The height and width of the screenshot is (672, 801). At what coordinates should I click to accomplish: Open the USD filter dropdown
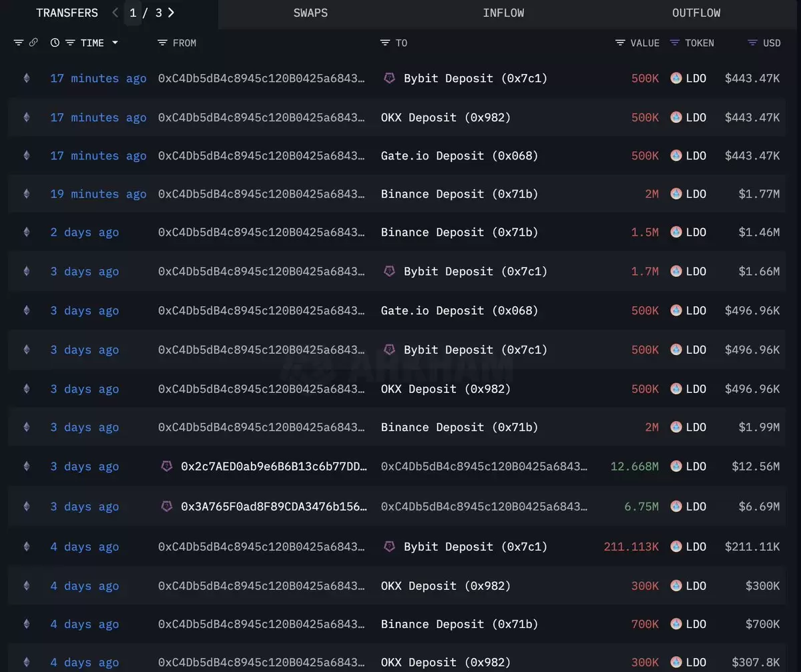[x=752, y=43]
